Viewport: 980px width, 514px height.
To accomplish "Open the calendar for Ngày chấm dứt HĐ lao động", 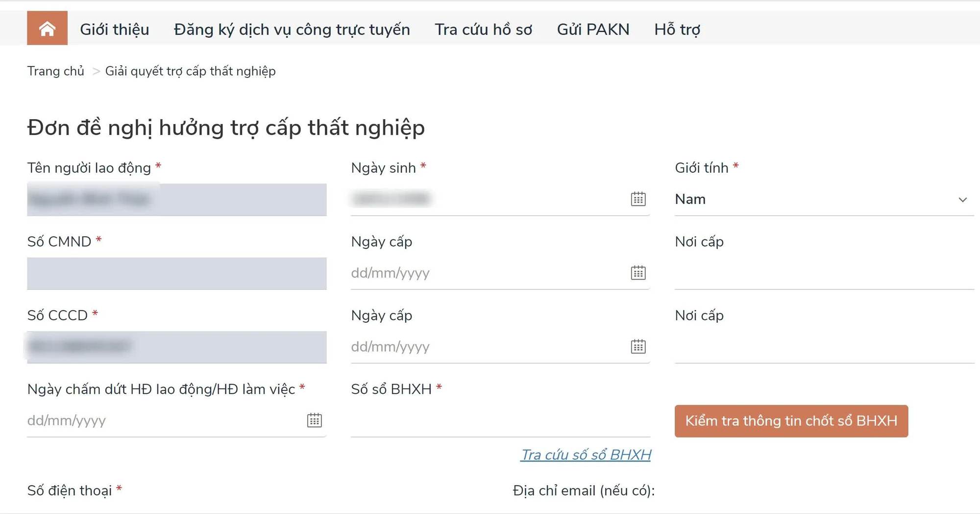I will pos(316,420).
